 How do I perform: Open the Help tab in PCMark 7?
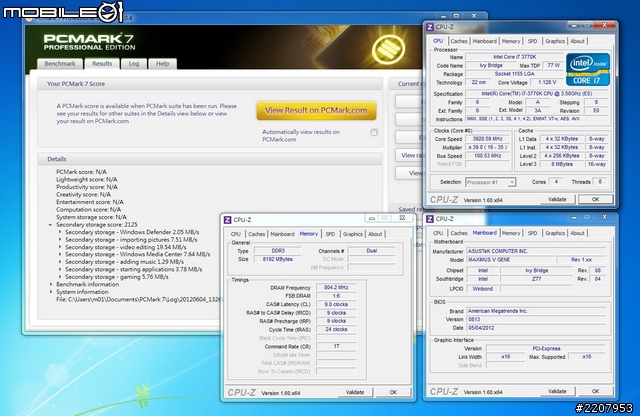coord(162,64)
